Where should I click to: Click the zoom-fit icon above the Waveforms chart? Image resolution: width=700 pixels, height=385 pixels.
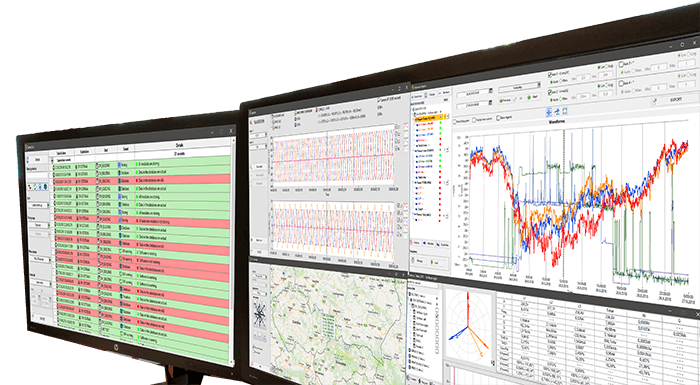(x=565, y=111)
